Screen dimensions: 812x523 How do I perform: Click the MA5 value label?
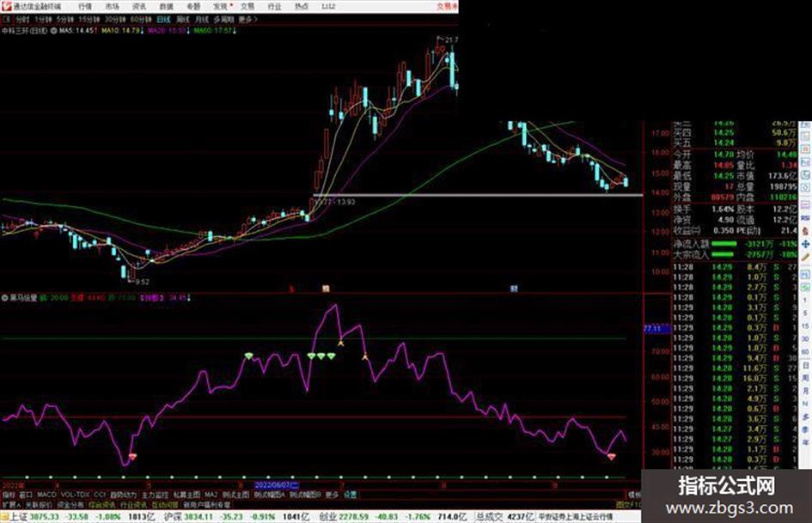coord(77,31)
